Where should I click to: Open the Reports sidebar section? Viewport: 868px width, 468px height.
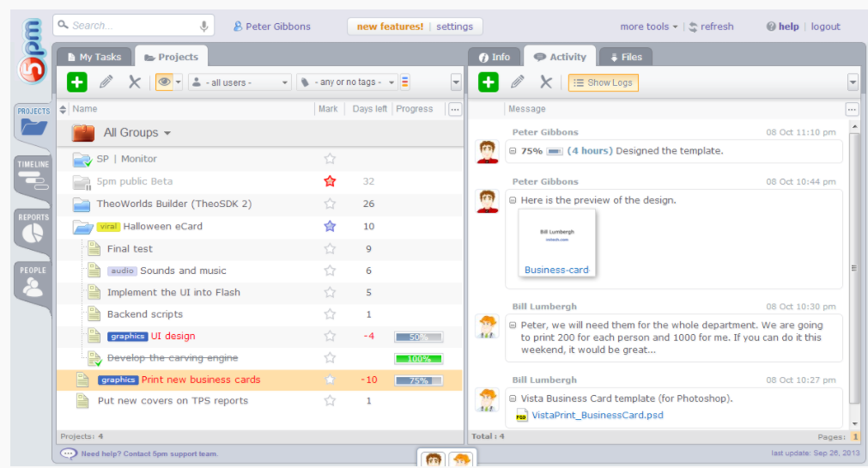click(x=33, y=228)
